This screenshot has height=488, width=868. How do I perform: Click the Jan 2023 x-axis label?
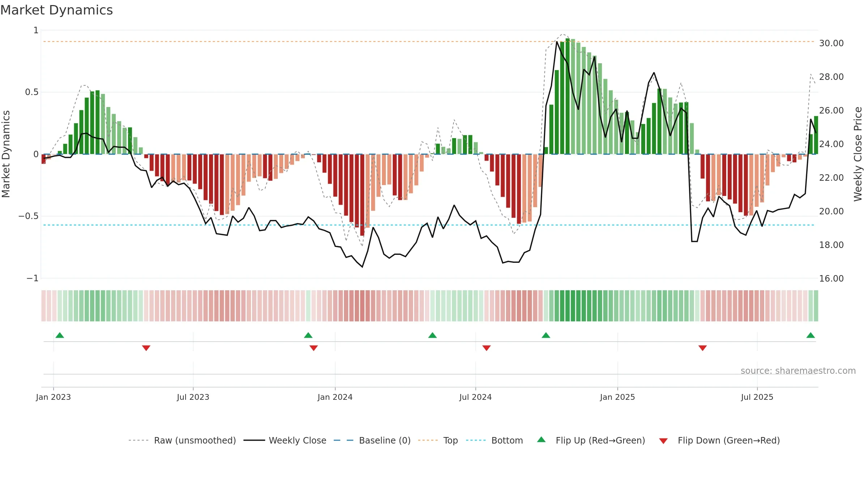click(54, 397)
